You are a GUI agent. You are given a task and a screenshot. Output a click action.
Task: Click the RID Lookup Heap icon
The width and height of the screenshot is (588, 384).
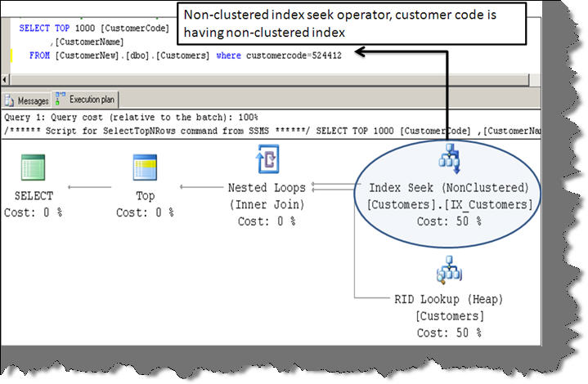click(x=449, y=270)
